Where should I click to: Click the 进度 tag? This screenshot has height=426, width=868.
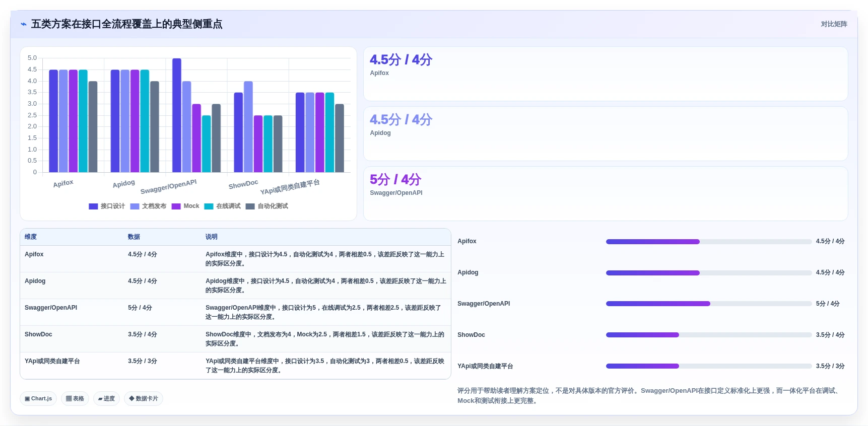click(106, 399)
